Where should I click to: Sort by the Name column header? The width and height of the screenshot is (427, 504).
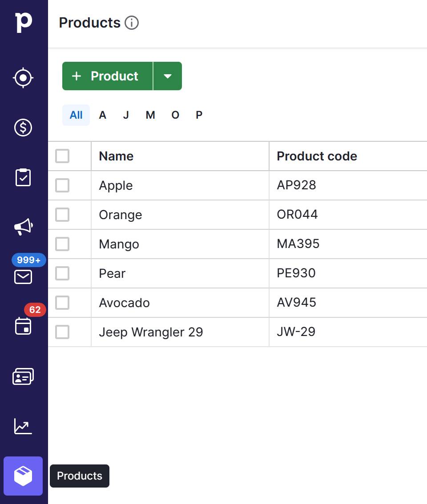pos(116,156)
